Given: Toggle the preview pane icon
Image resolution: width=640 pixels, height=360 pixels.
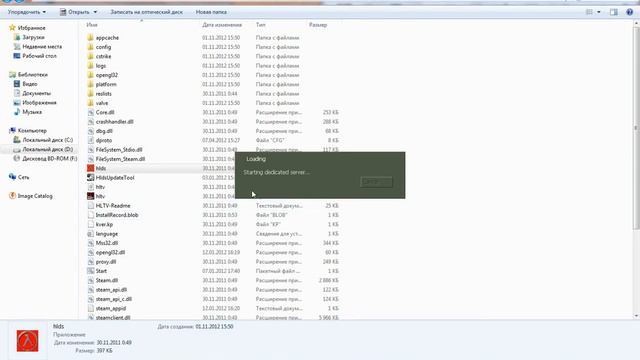Looking at the screenshot, I should point(613,12).
